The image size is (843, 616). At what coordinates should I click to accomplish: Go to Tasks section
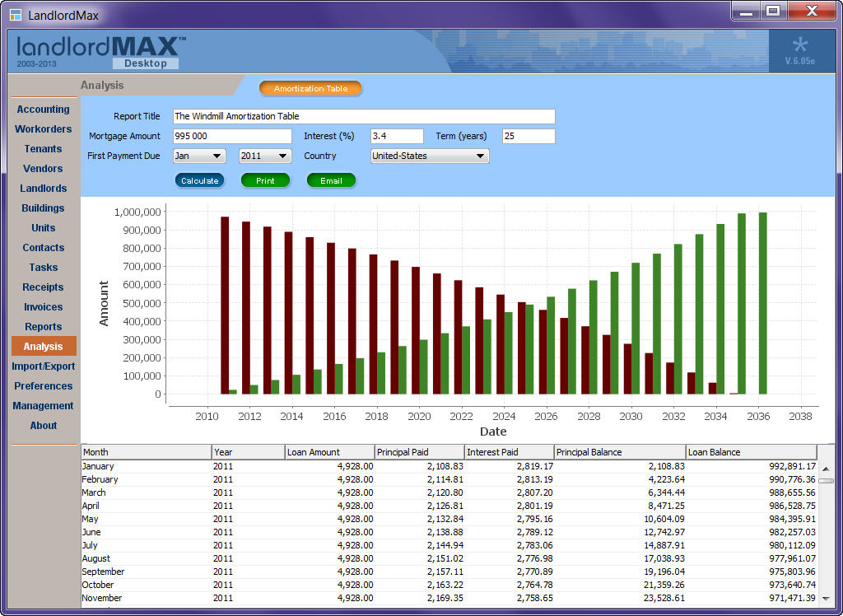43,268
